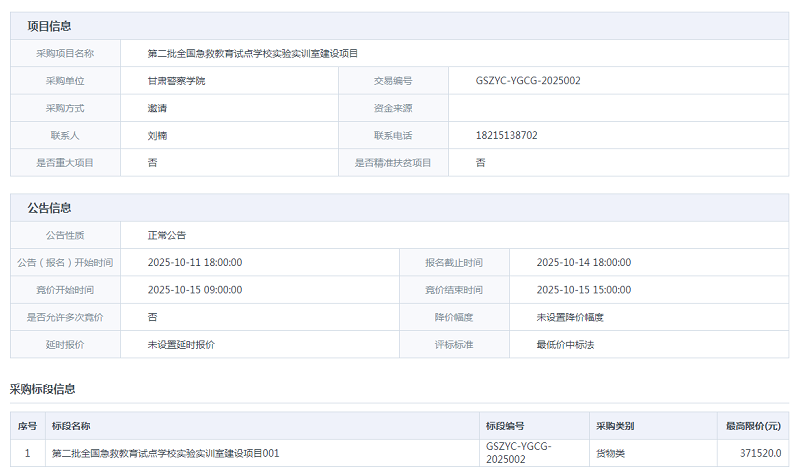Click the bidding end time 2025-10-15 15:00:00
Viewport: 800px width, 475px height.
click(x=584, y=290)
